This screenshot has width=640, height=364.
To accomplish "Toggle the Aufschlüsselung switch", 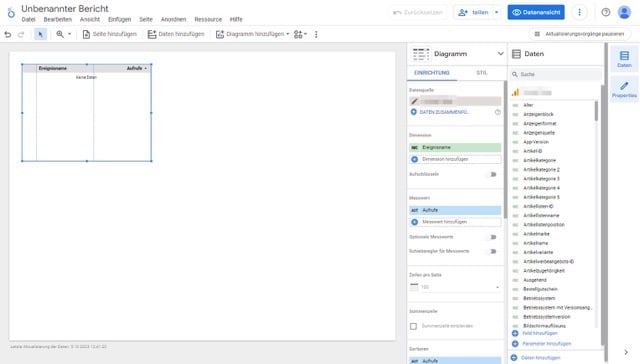I will 493,174.
